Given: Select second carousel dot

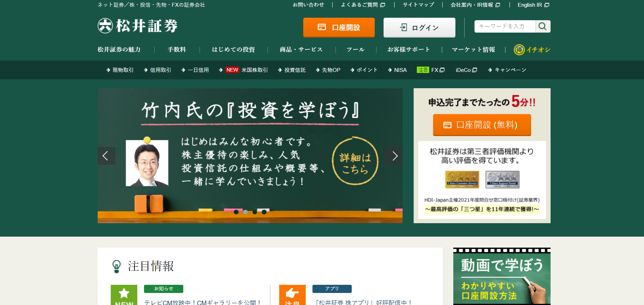Looking at the screenshot, I should (245, 212).
